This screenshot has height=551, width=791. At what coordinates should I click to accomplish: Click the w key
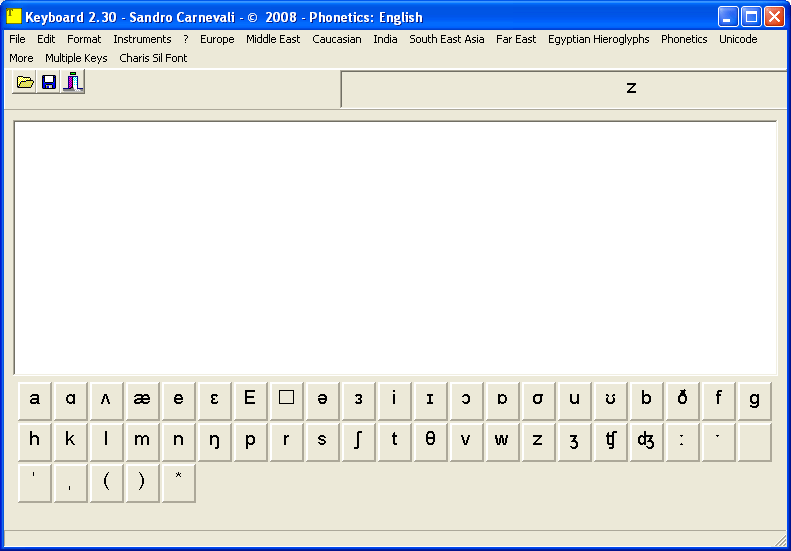click(502, 443)
